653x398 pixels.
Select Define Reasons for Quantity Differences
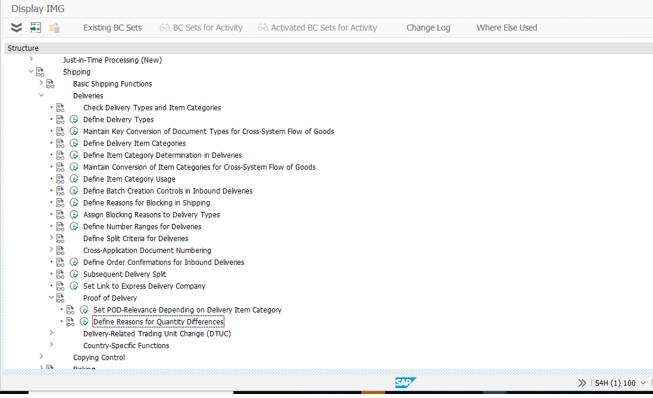tap(158, 322)
